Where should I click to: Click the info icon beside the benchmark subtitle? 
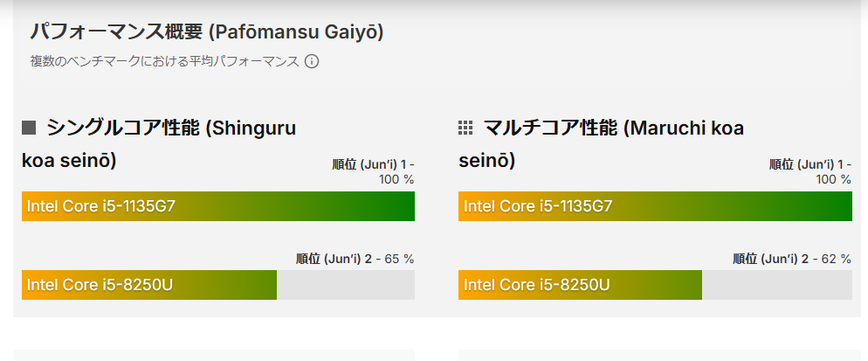pos(312,61)
